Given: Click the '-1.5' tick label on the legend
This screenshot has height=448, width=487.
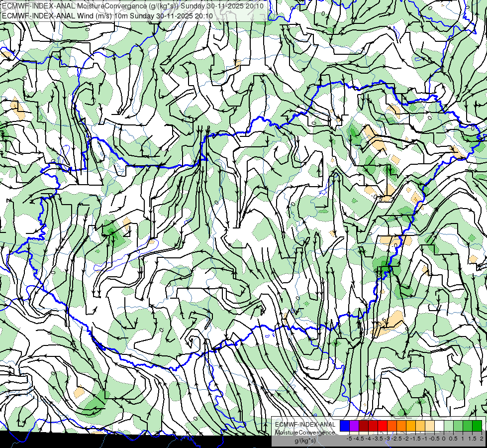Looking at the screenshot, I should click(x=415, y=439).
